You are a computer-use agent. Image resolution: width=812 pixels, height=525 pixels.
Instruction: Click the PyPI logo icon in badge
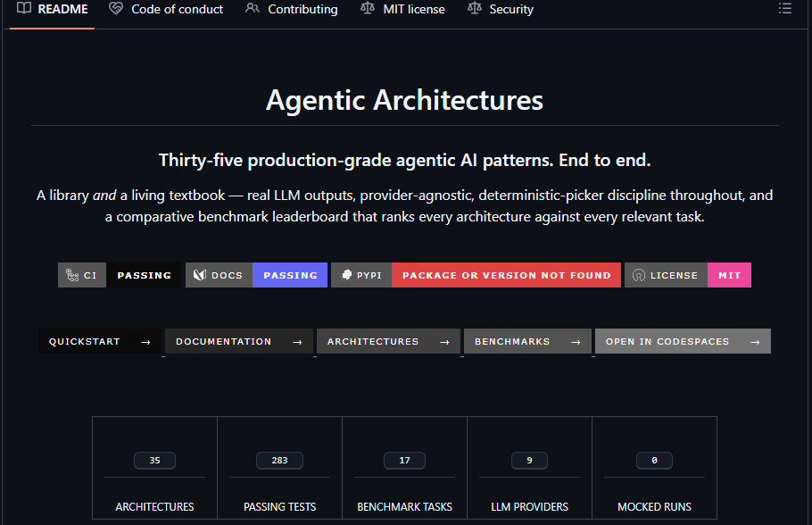tap(346, 275)
